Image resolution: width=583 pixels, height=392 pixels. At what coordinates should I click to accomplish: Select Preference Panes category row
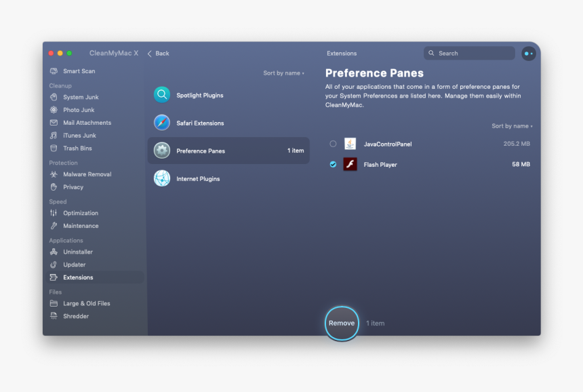click(228, 151)
